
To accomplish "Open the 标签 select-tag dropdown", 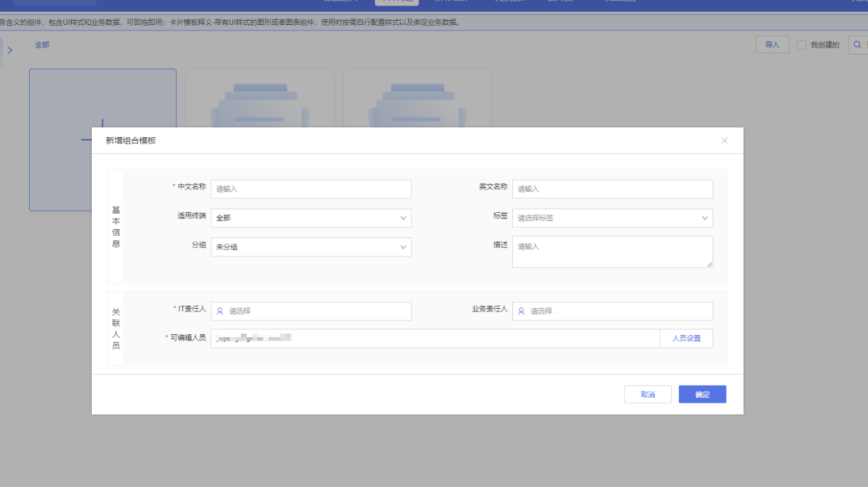I will click(613, 218).
